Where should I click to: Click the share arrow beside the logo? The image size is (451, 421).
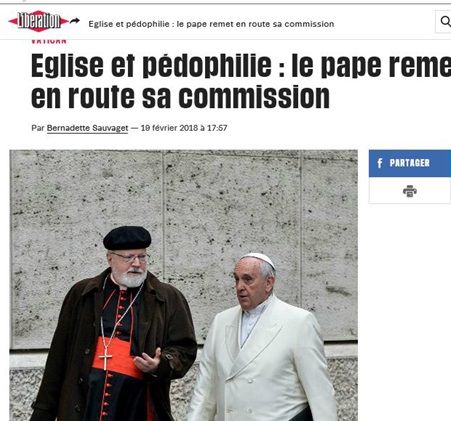click(75, 21)
